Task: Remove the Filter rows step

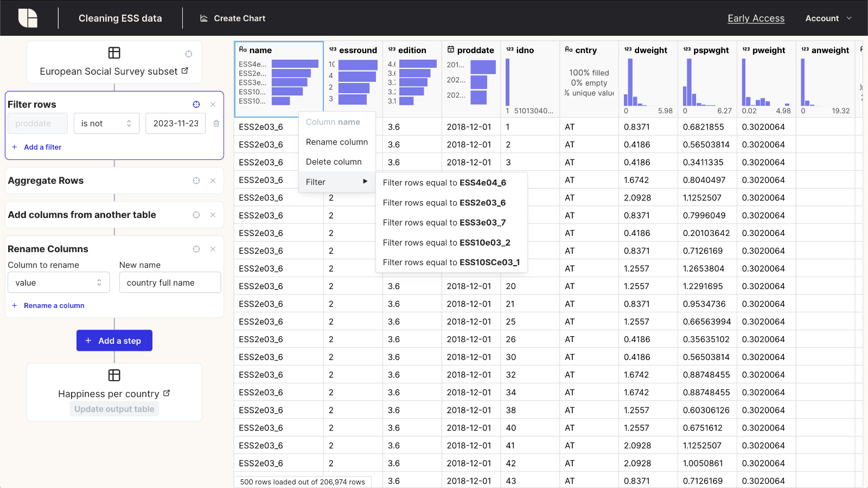Action: [x=213, y=105]
